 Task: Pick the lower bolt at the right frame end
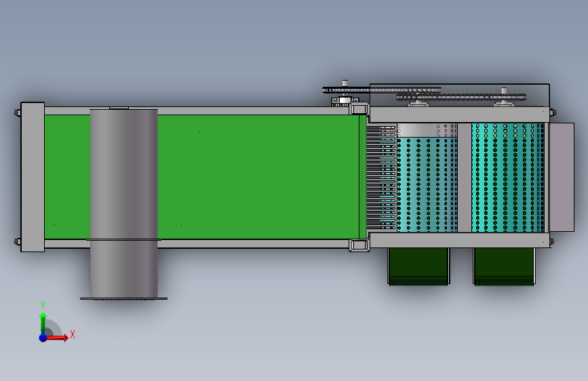pyautogui.click(x=553, y=242)
